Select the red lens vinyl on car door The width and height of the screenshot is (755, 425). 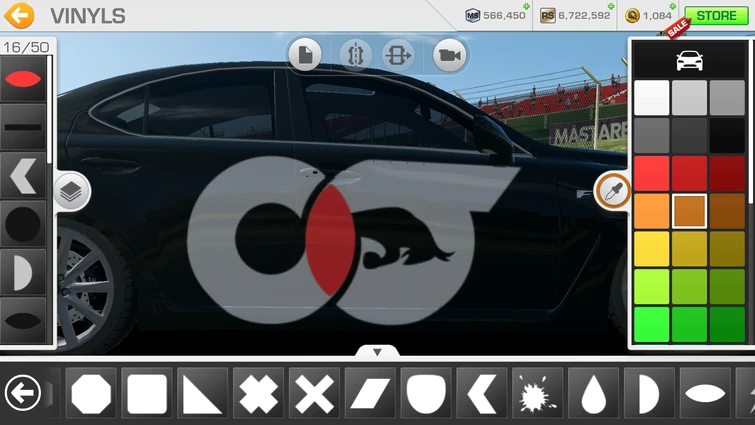(330, 240)
